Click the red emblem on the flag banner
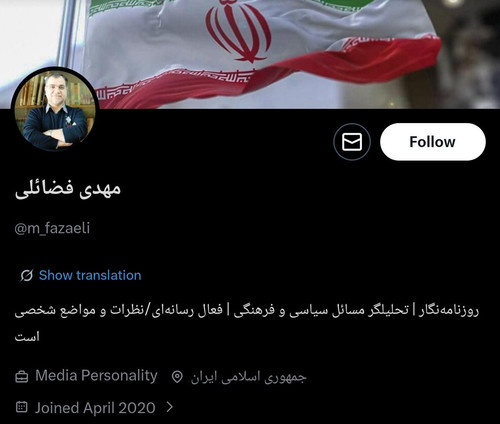This screenshot has height=424, width=500. point(238,32)
